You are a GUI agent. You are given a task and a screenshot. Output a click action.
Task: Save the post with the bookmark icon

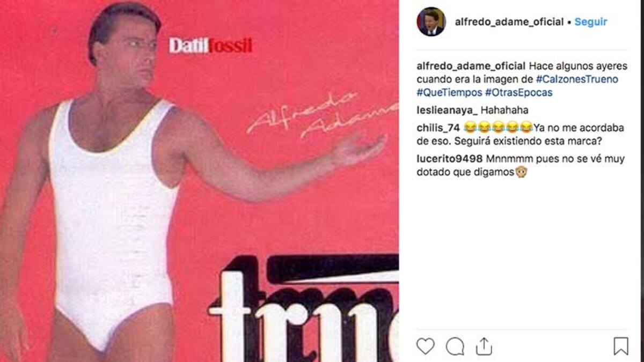620,346
